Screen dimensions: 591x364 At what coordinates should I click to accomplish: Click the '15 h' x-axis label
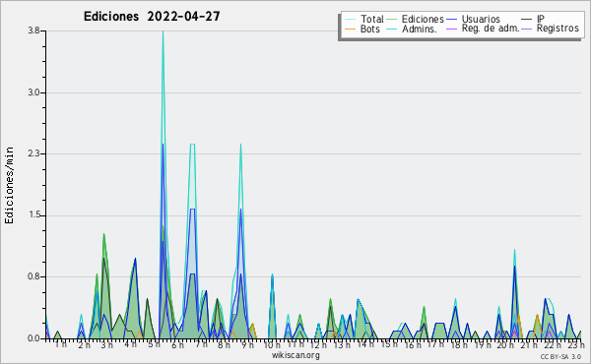tap(389, 343)
